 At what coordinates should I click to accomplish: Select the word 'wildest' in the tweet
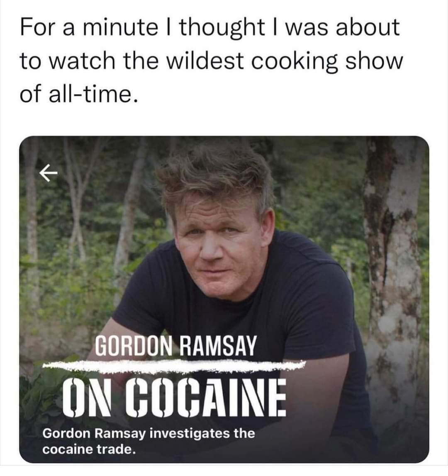tap(205, 60)
